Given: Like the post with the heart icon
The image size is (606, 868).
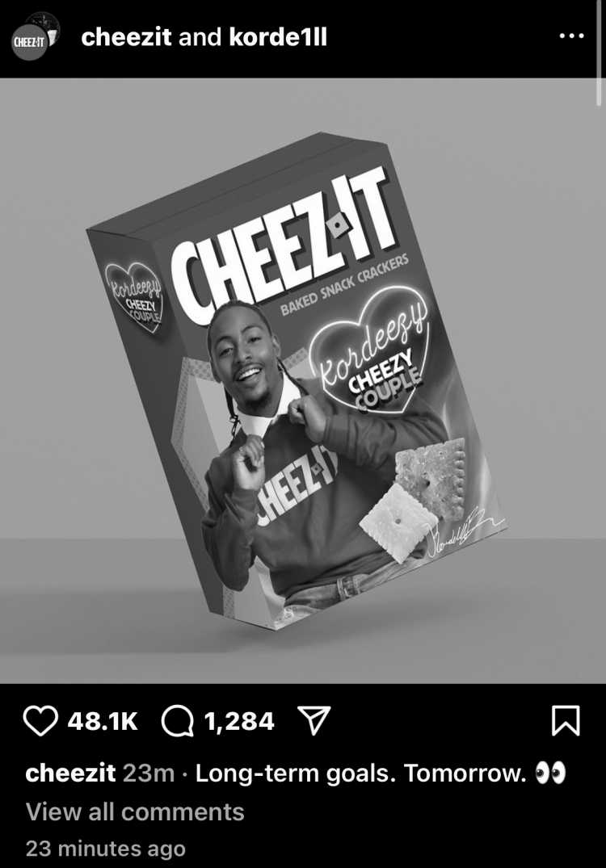Looking at the screenshot, I should (40, 721).
